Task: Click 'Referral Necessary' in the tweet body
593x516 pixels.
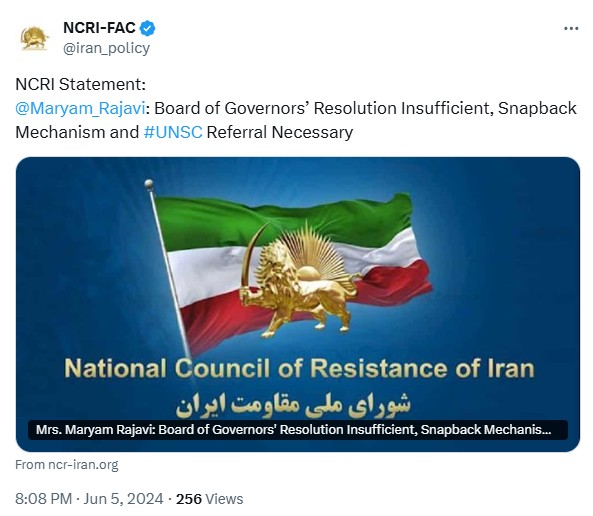Action: click(x=280, y=132)
